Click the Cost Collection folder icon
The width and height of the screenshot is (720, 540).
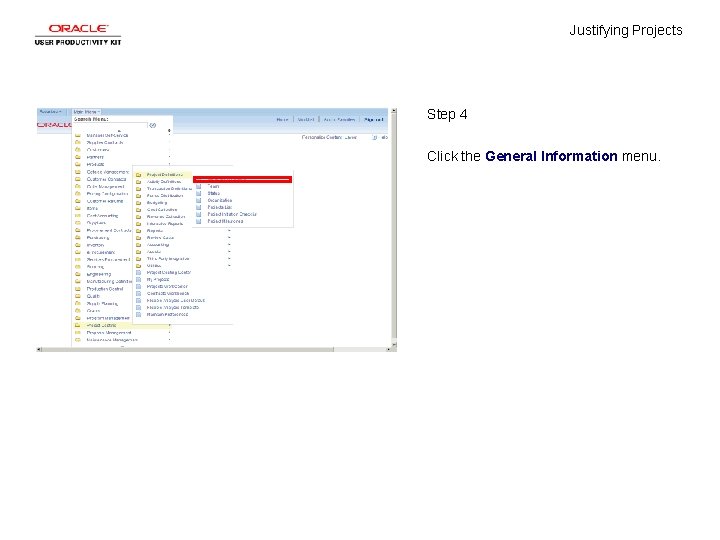(x=139, y=210)
